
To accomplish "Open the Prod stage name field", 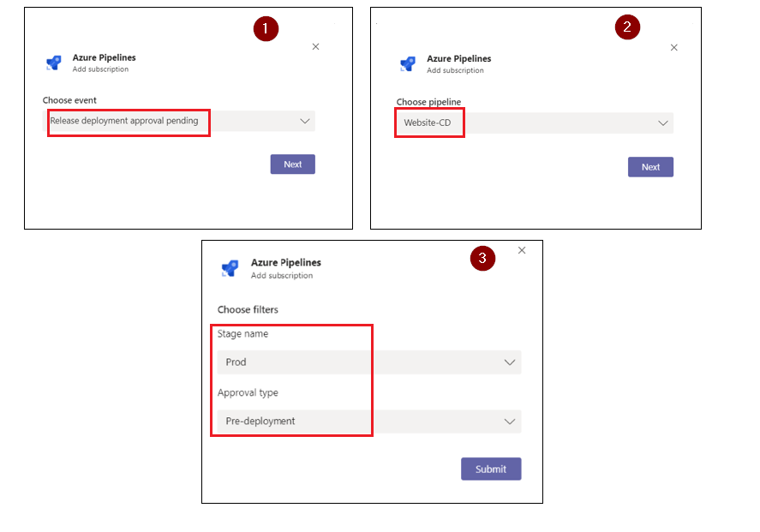I will [368, 362].
